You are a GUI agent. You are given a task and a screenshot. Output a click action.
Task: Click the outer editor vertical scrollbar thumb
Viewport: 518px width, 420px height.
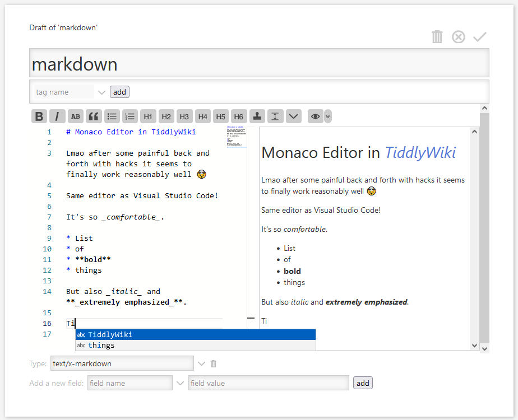tap(484, 228)
